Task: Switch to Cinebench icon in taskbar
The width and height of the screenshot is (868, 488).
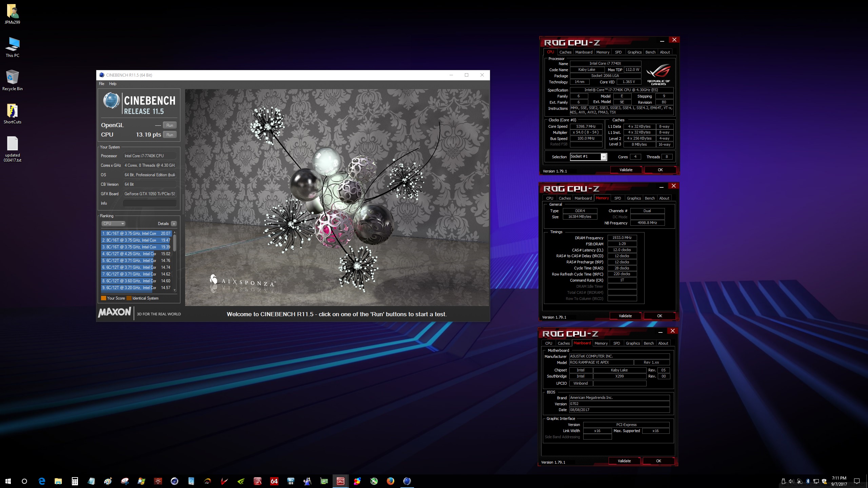Action: (x=407, y=481)
